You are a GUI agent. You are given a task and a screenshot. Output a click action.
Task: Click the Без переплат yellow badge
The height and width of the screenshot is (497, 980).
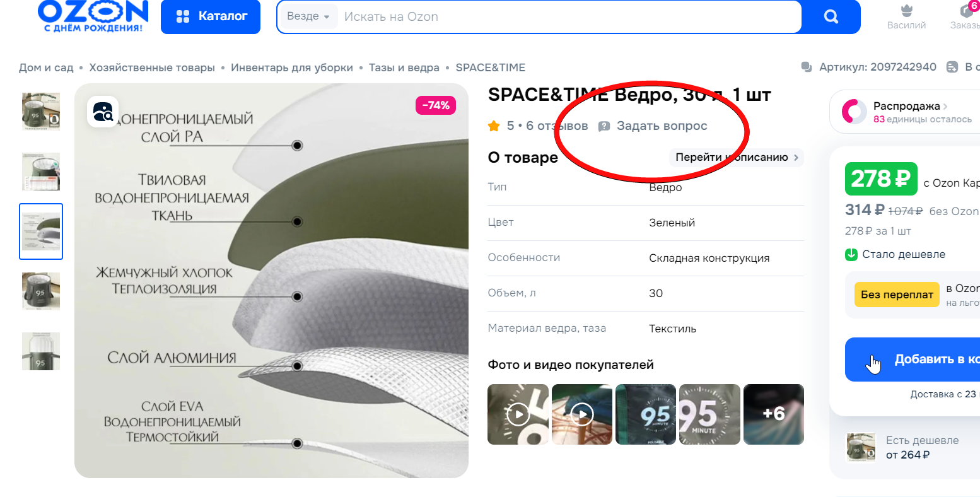pos(897,295)
